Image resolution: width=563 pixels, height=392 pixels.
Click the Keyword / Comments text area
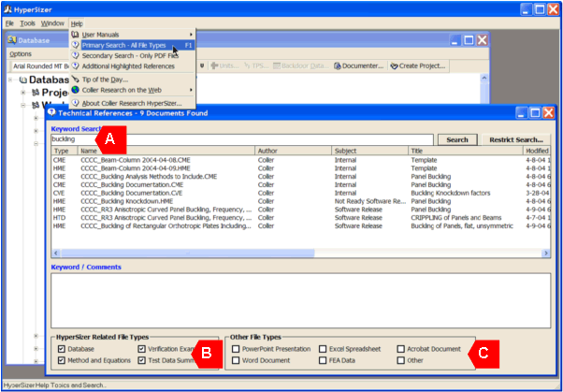click(301, 300)
